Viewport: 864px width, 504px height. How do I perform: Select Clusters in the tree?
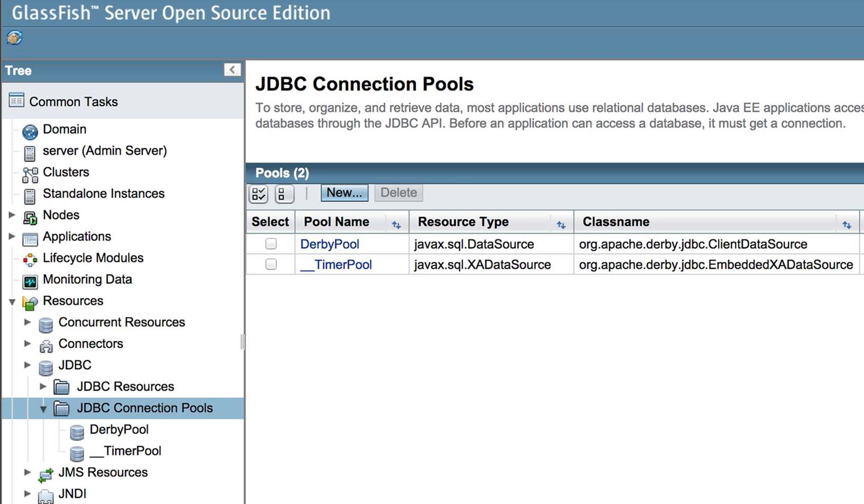66,172
